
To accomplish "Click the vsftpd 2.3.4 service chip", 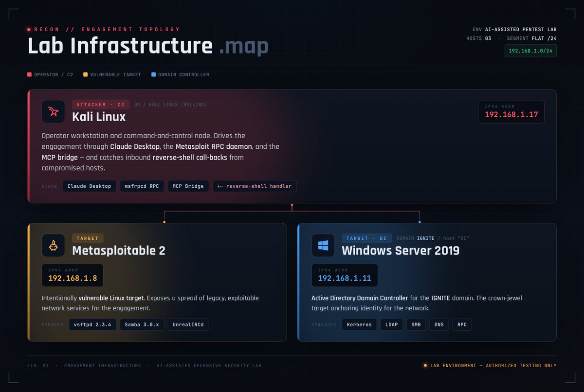I will [x=92, y=325].
